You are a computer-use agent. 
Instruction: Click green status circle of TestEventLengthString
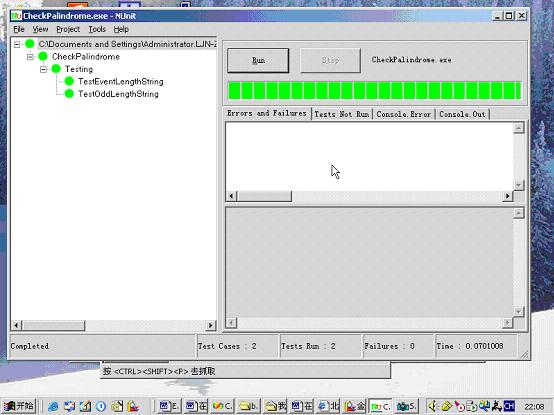(x=69, y=81)
